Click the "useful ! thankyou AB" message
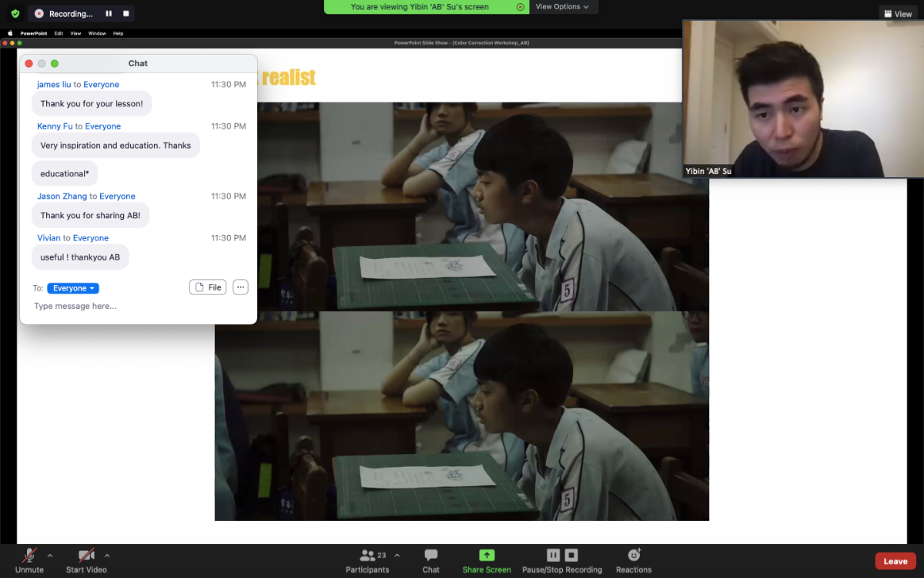This screenshot has width=924, height=578. point(80,257)
